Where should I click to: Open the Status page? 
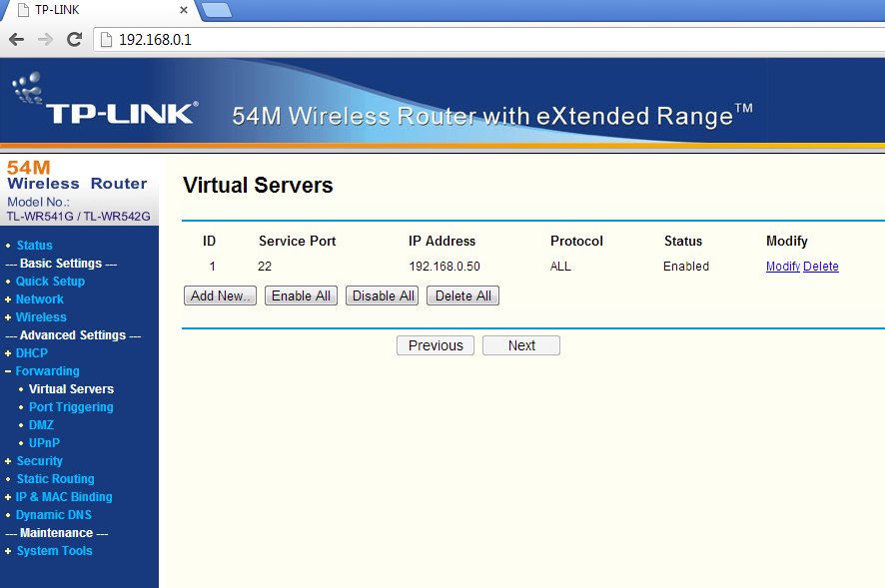tap(34, 246)
